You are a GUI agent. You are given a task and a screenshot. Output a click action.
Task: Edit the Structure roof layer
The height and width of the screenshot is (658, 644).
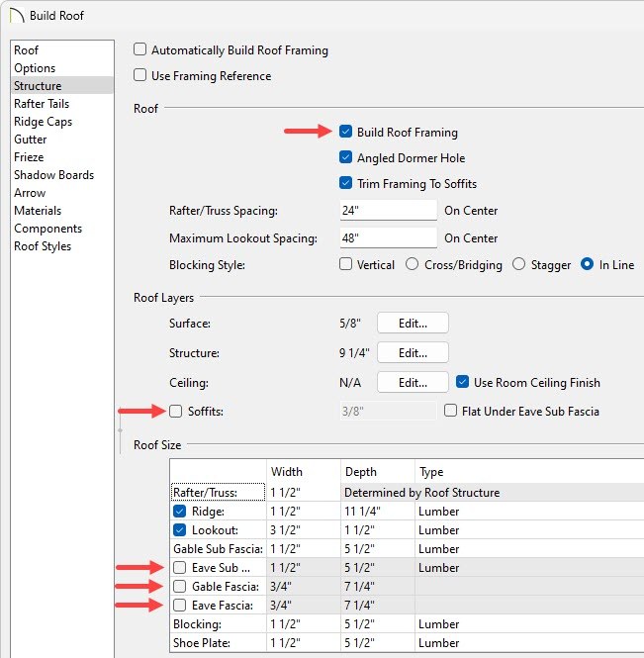[x=413, y=352]
